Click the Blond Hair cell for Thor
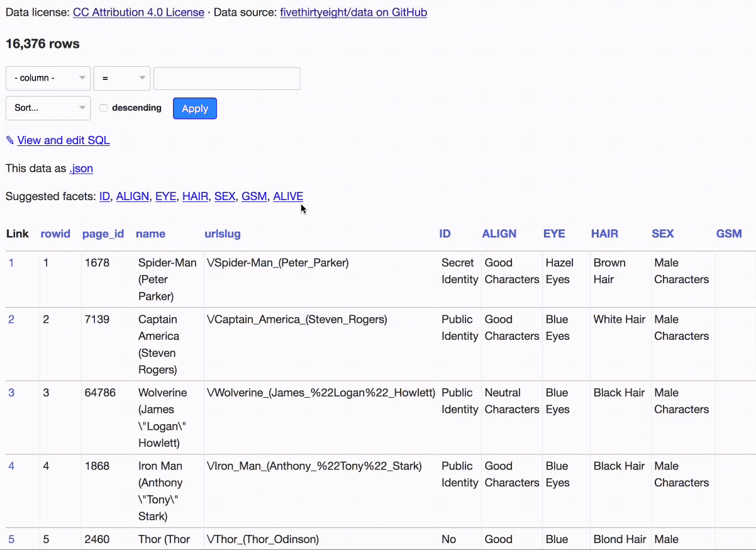This screenshot has width=756, height=550. pos(620,539)
